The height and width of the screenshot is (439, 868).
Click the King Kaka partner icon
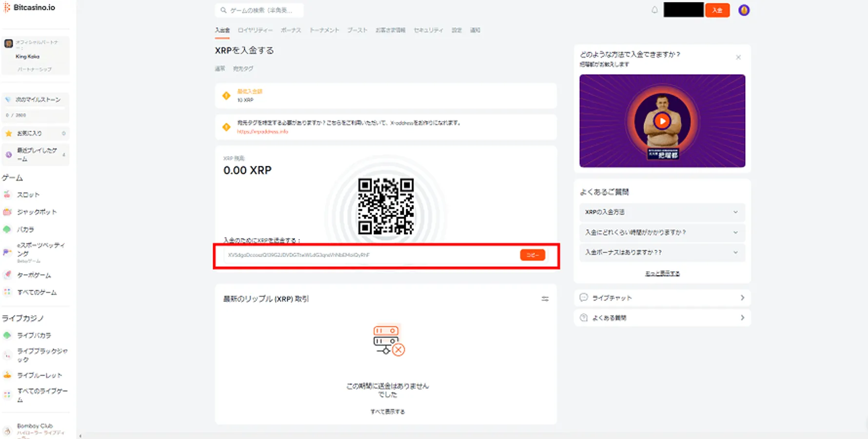pyautogui.click(x=8, y=44)
